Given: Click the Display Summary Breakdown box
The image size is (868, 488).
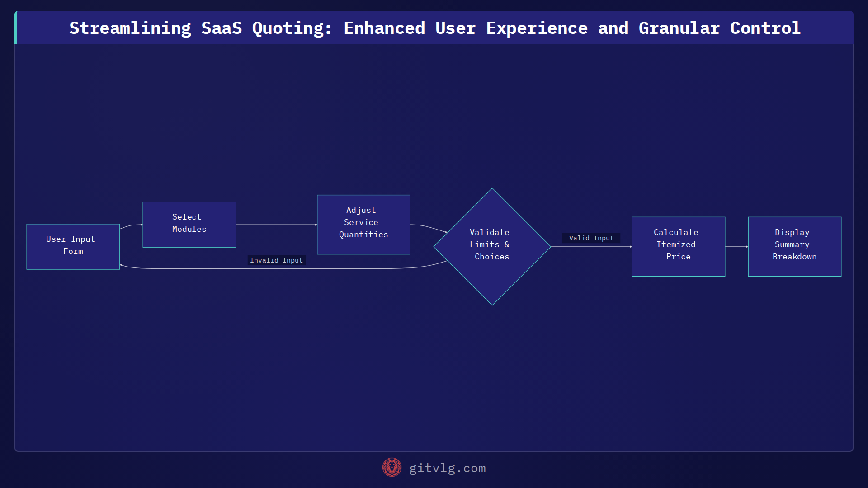Looking at the screenshot, I should point(794,247).
